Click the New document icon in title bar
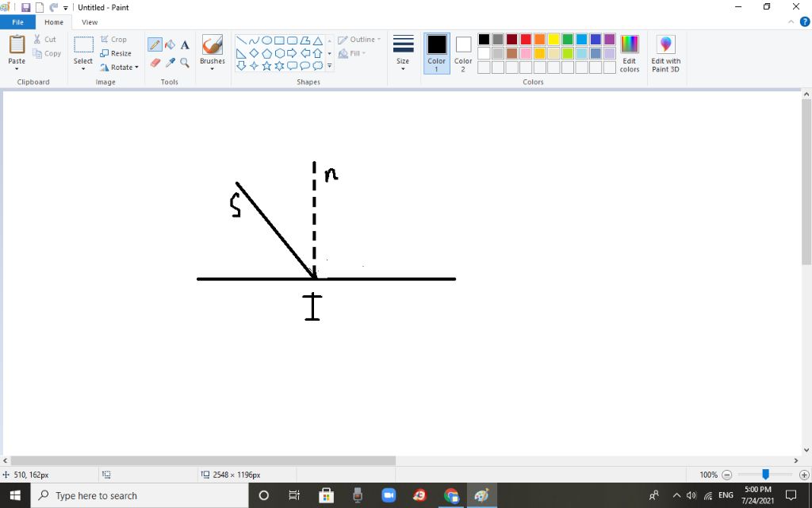Image resolution: width=812 pixels, height=508 pixels. [x=39, y=8]
